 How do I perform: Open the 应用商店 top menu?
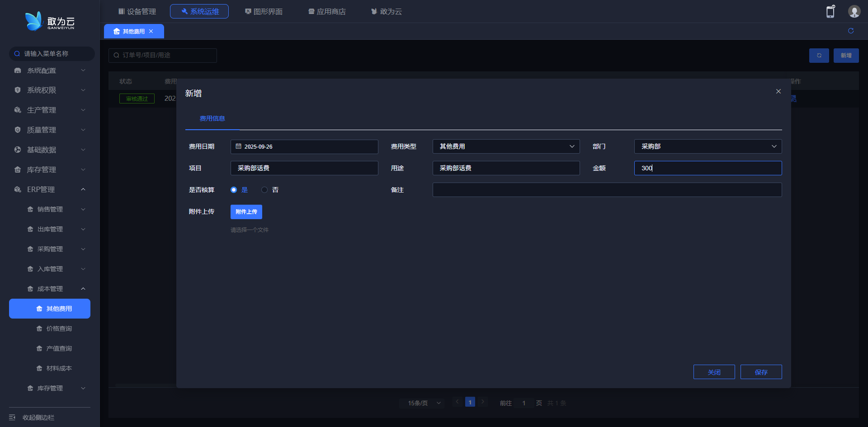[x=327, y=11]
